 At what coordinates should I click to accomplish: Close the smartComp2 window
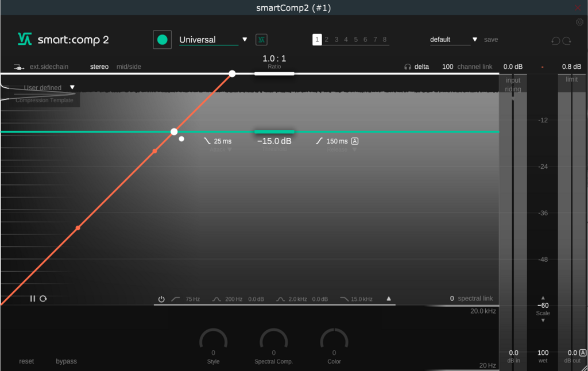click(578, 7)
